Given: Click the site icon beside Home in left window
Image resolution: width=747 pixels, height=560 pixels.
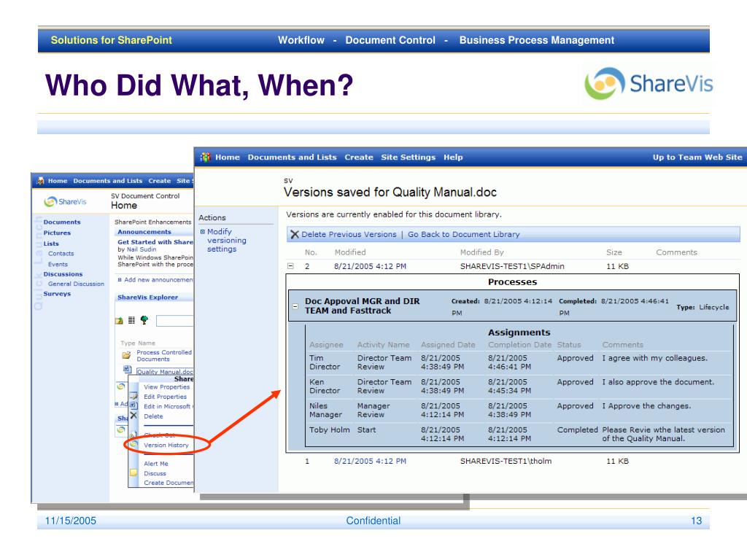Looking at the screenshot, I should point(41,181).
